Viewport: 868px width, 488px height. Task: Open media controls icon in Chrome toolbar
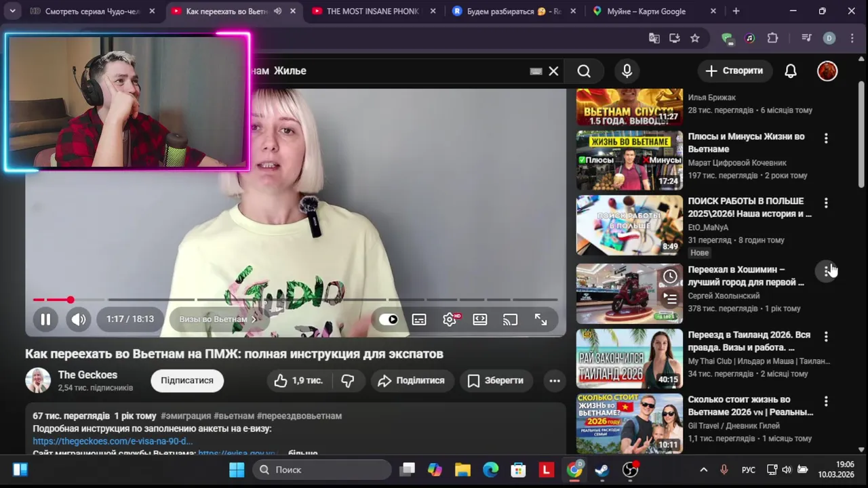806,39
